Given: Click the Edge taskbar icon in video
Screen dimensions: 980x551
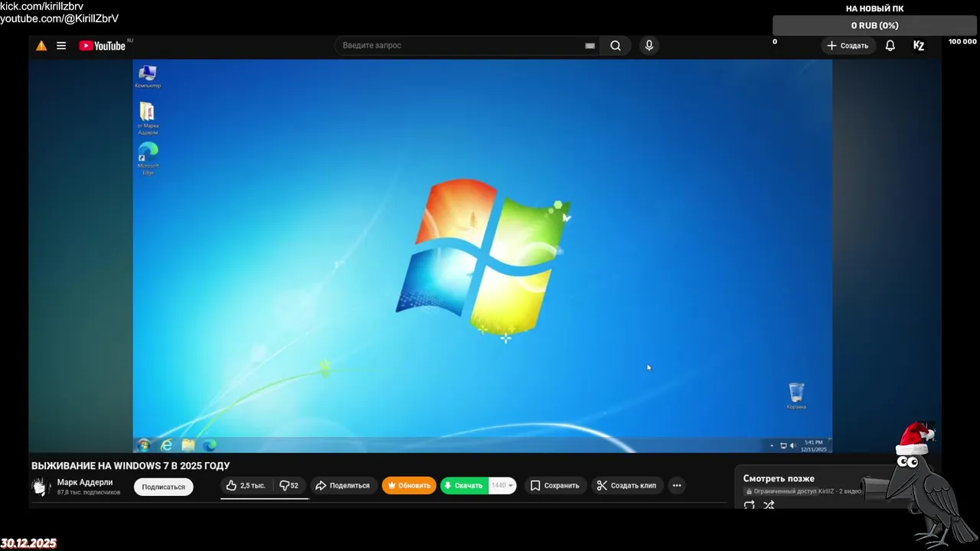Looking at the screenshot, I should pyautogui.click(x=209, y=445).
